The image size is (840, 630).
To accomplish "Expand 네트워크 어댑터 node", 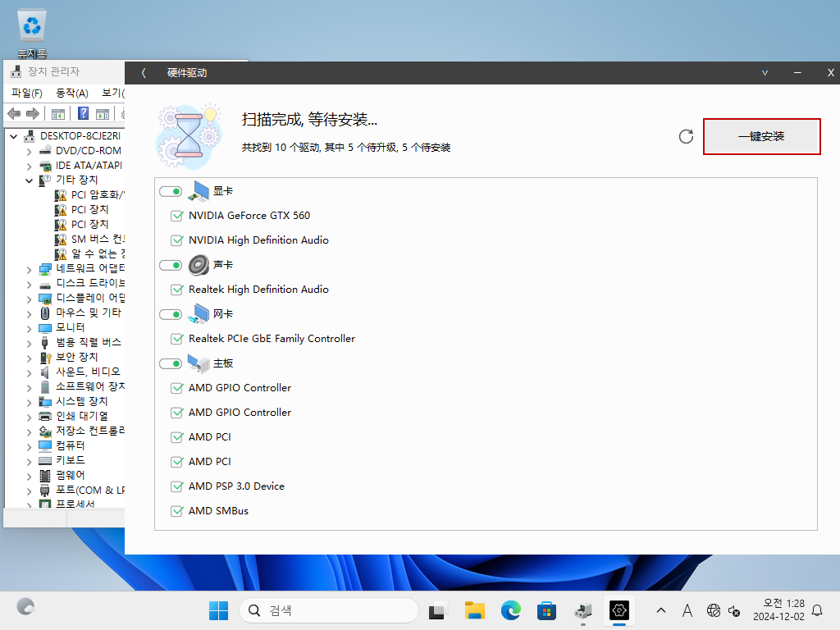I will pyautogui.click(x=29, y=269).
